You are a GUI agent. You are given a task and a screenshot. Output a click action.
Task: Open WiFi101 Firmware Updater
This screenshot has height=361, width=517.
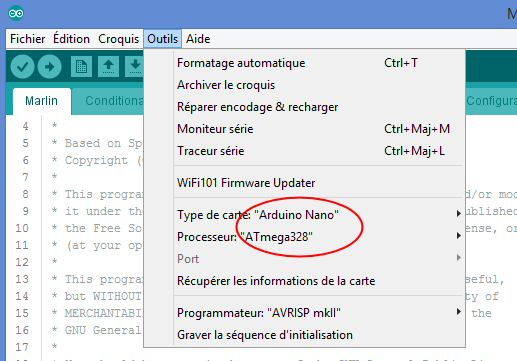[319, 183]
